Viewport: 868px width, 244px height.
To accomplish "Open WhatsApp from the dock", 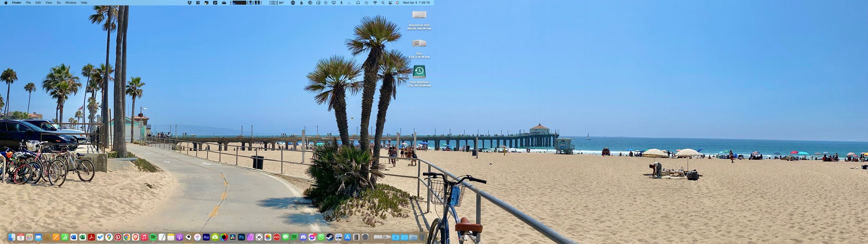I will coord(321,237).
